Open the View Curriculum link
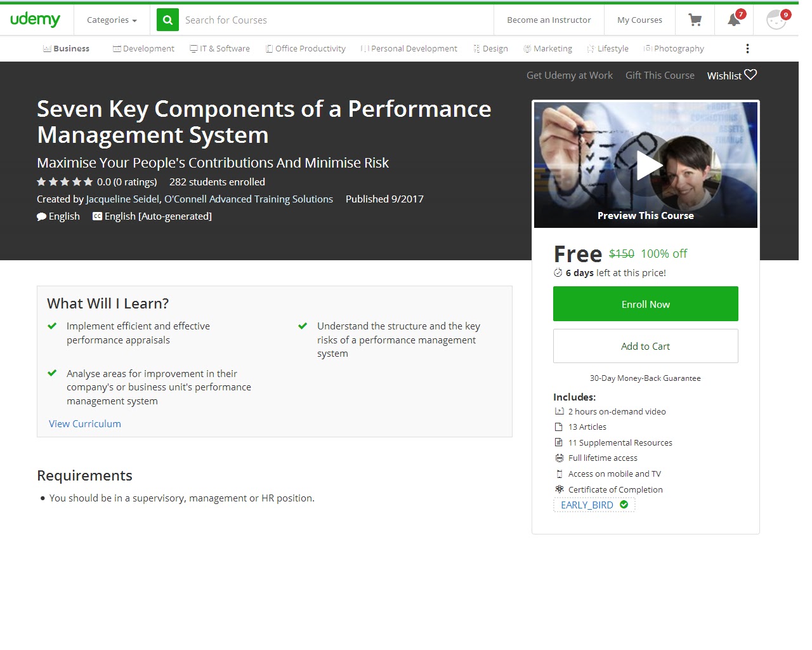This screenshot has width=812, height=650. [x=84, y=423]
